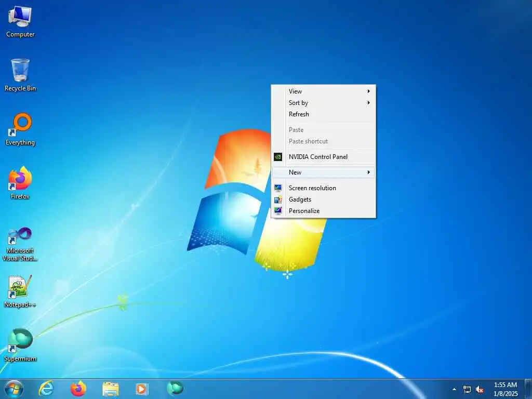Select the Microsoft Visual Studio shortcut
Viewport: 532px width, 399px height.
pos(20,244)
